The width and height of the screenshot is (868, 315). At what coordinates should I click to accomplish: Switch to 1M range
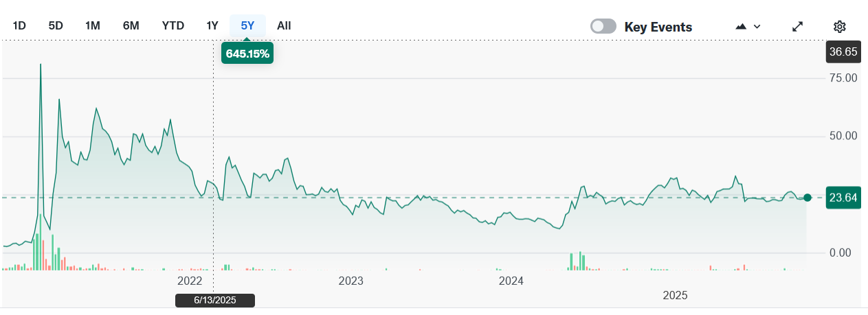[93, 25]
